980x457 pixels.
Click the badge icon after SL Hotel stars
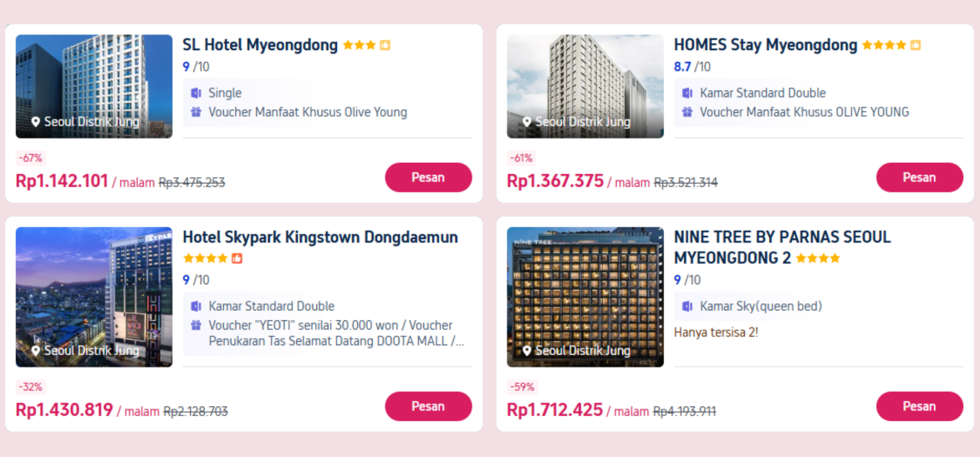click(385, 45)
